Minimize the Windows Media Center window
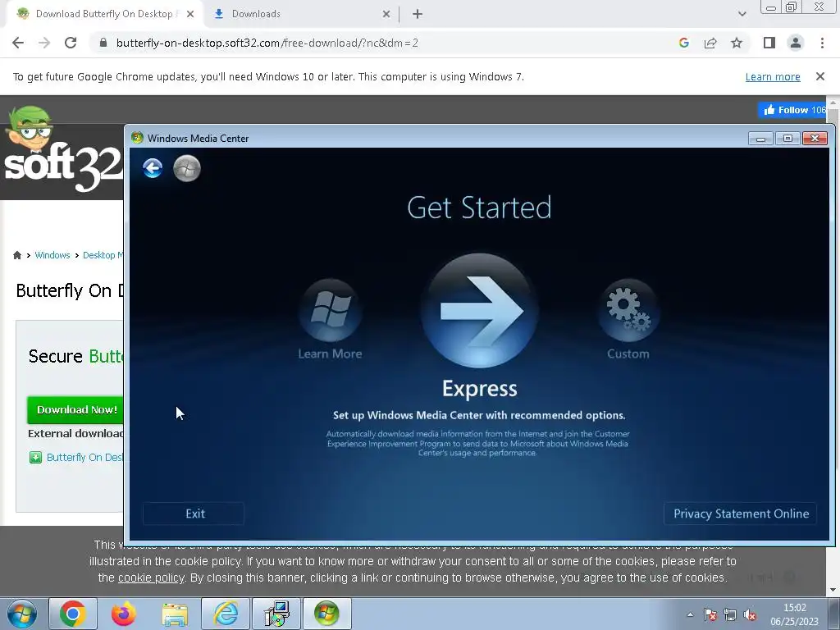The image size is (840, 630). [x=760, y=139]
